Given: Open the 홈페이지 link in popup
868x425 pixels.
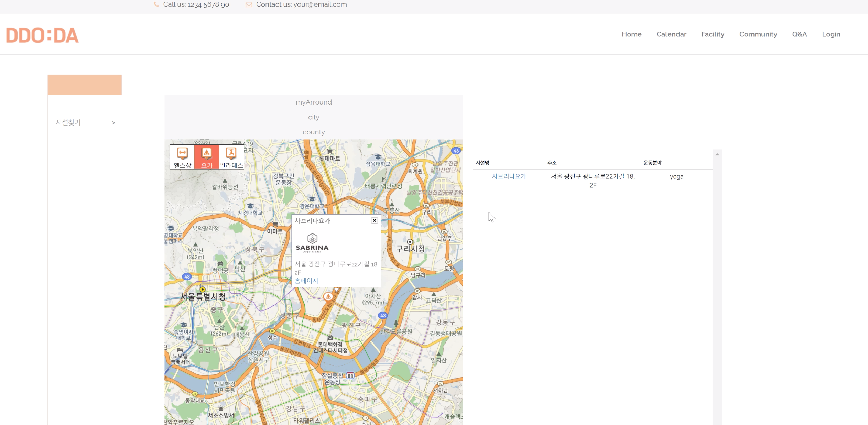Looking at the screenshot, I should point(306,281).
